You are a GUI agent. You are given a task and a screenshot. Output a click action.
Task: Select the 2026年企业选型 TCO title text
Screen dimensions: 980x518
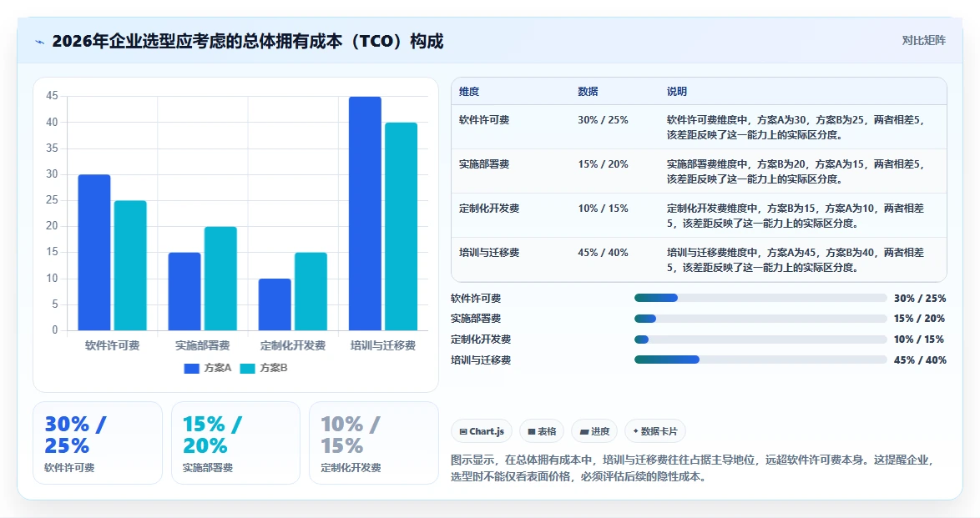click(247, 41)
